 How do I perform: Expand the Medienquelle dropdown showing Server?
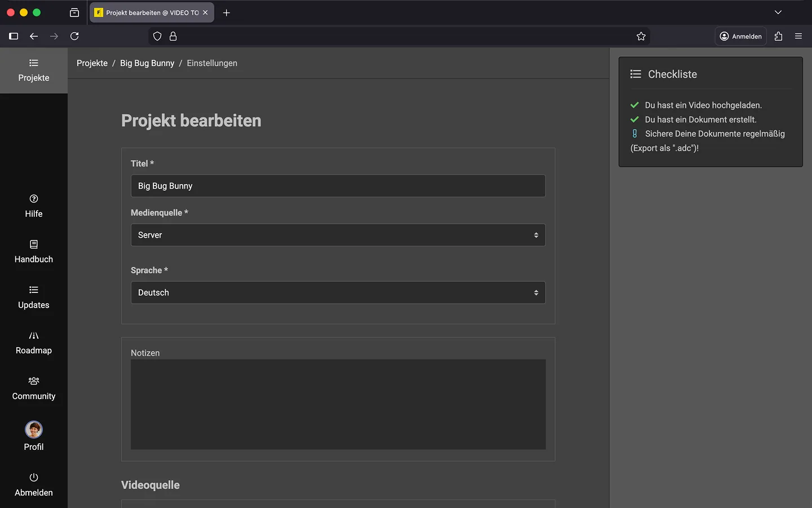(x=338, y=235)
